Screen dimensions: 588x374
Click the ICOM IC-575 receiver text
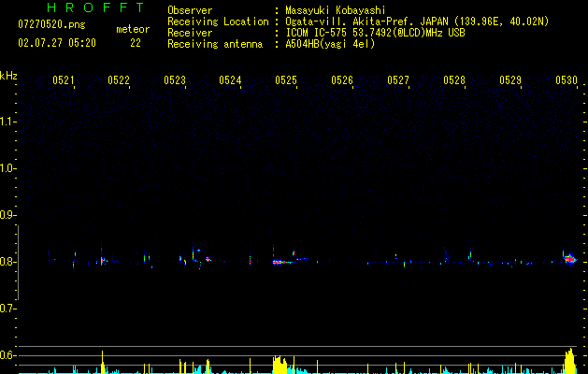click(375, 33)
